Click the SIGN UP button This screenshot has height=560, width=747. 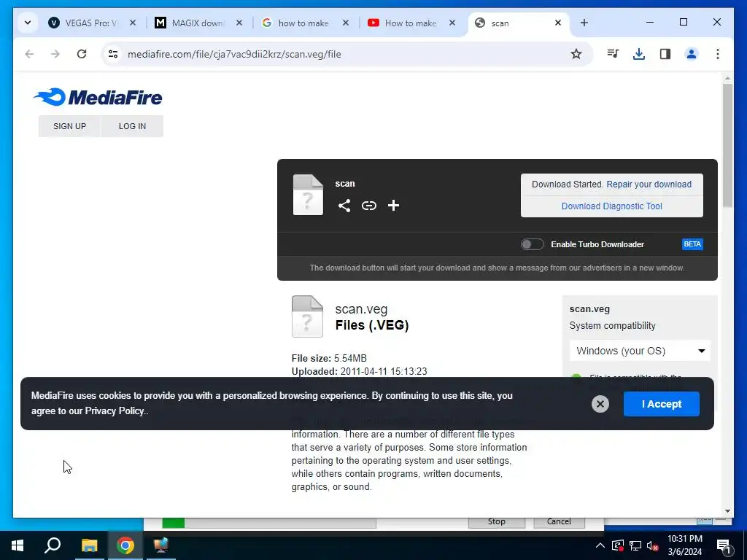click(x=69, y=126)
